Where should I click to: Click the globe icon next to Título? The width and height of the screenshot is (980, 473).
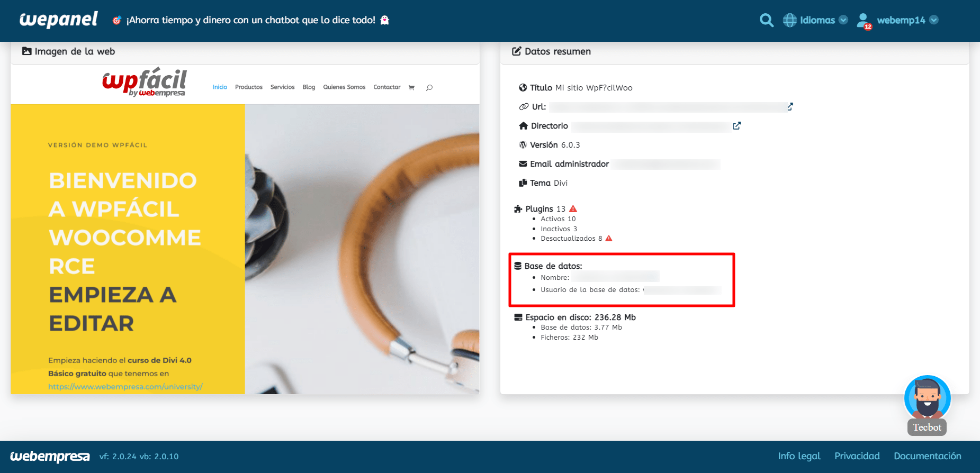pos(523,87)
